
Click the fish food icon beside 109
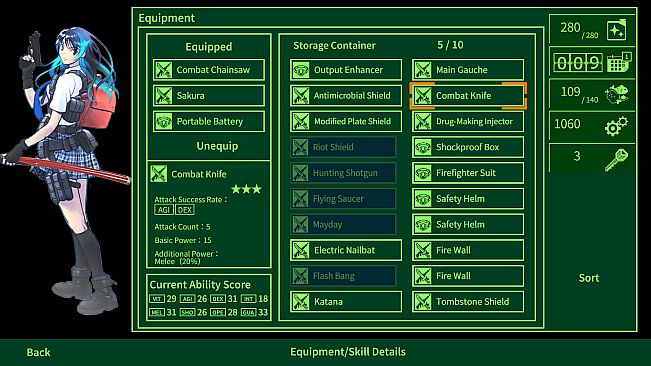point(617,94)
